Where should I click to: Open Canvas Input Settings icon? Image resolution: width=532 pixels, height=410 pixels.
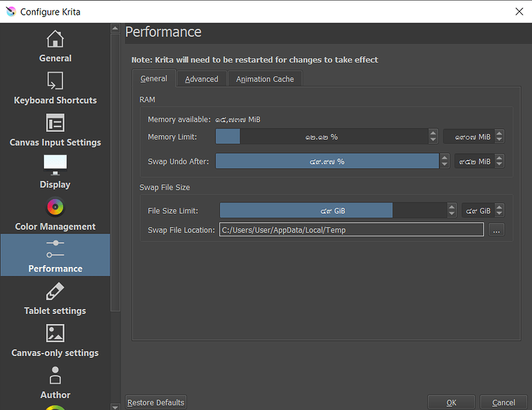[55, 123]
